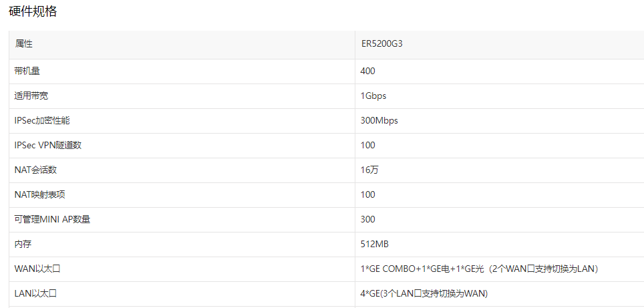The height and width of the screenshot is (308, 644).
Task: Click the 4*GE LAN port description
Action: [424, 293]
